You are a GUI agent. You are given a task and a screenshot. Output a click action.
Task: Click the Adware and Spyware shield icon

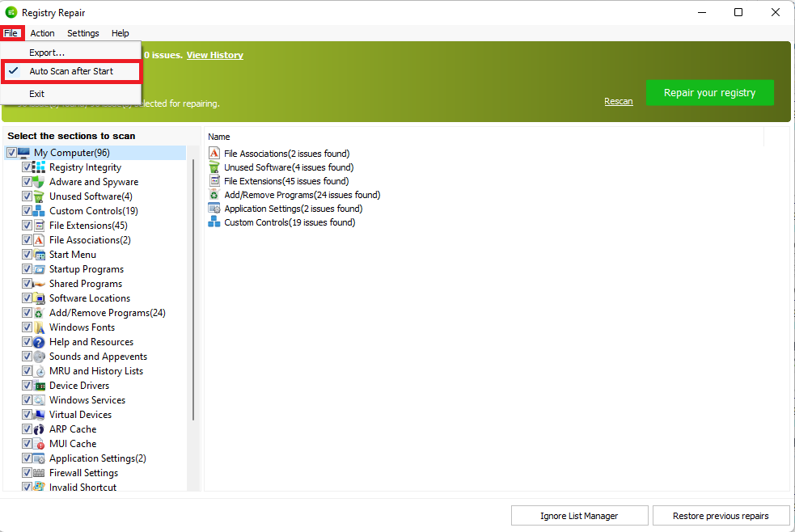tap(39, 182)
